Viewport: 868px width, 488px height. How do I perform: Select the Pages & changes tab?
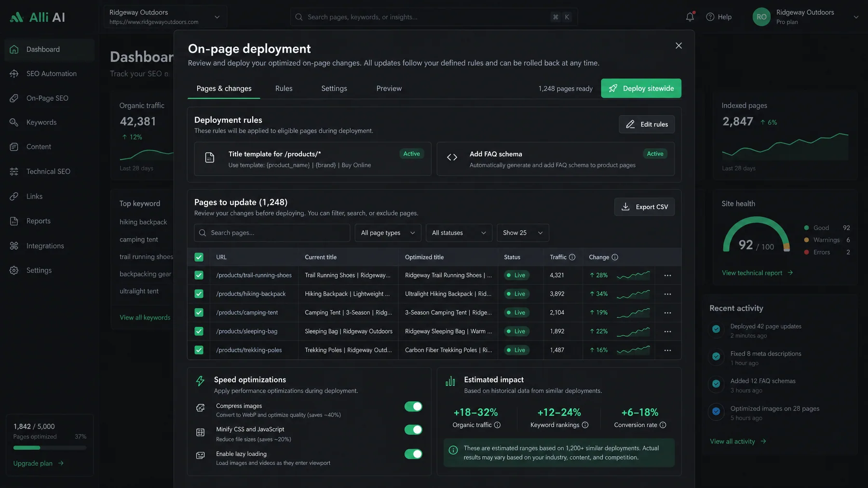pyautogui.click(x=224, y=89)
